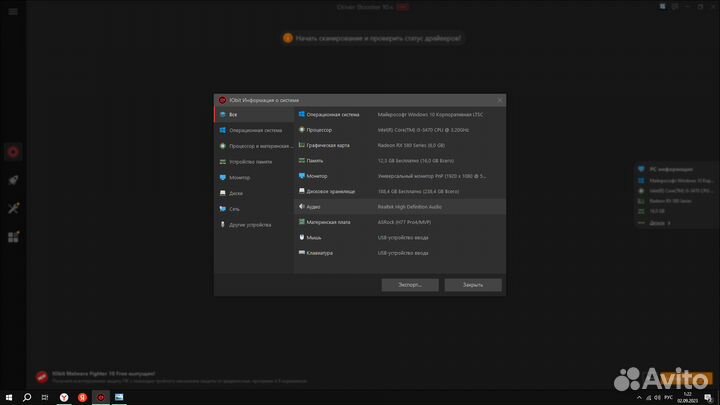Click the keyboard icon in the Клавиатура row
This screenshot has height=405, width=720.
click(302, 252)
